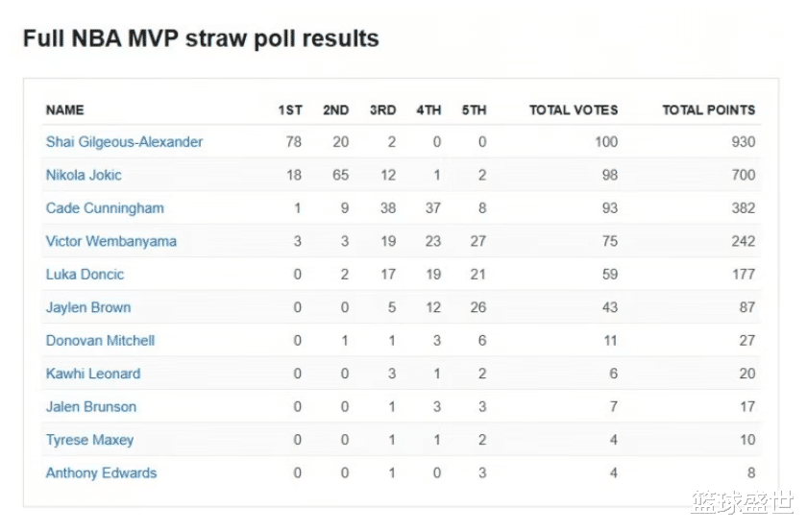The image size is (807, 532).
Task: Open Kawhi Leonard's player link
Action: coord(93,375)
